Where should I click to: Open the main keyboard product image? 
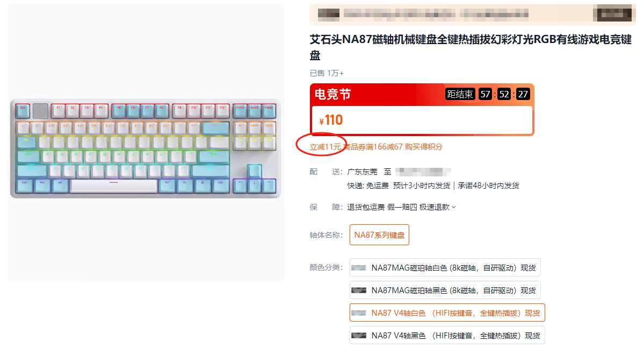(x=146, y=143)
